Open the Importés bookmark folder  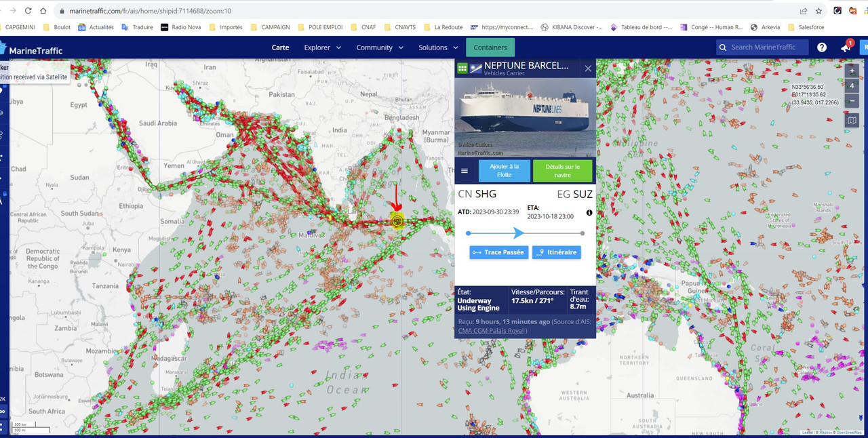[225, 27]
